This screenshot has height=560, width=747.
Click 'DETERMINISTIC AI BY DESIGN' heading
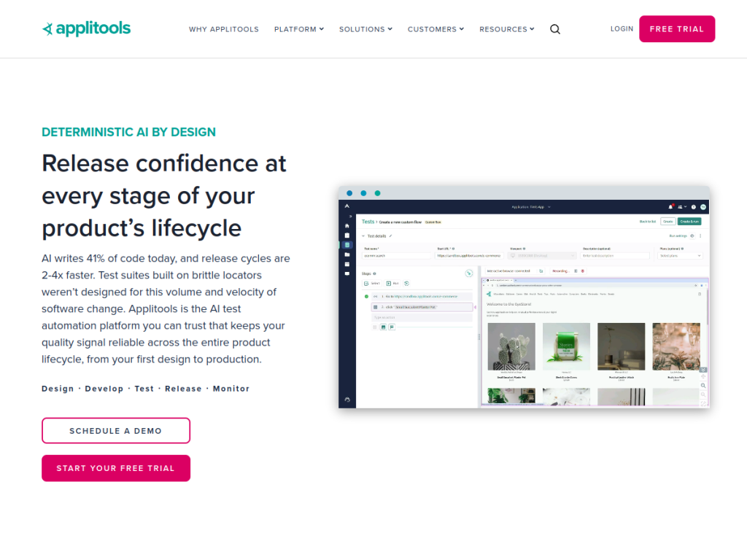click(128, 132)
